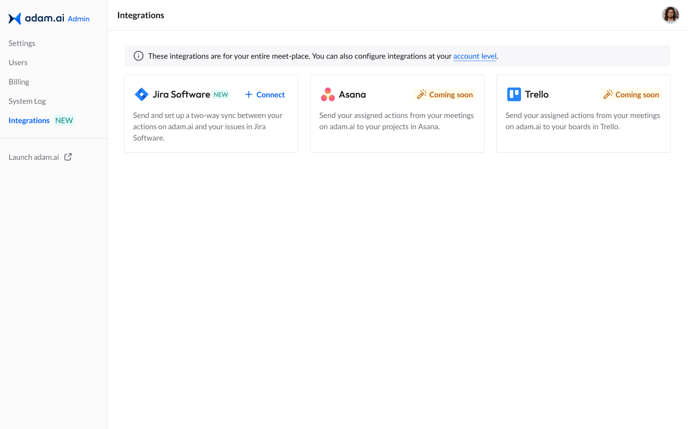Click the Coming soon badge on Asana
This screenshot has height=429, width=688.
pyautogui.click(x=445, y=94)
